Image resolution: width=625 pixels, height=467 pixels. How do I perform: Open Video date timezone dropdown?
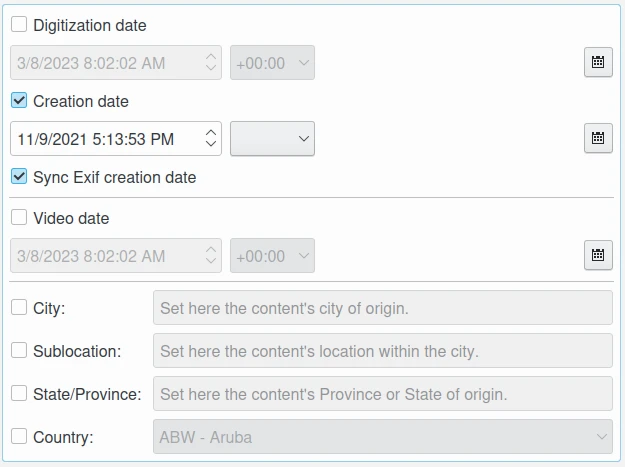(x=272, y=256)
